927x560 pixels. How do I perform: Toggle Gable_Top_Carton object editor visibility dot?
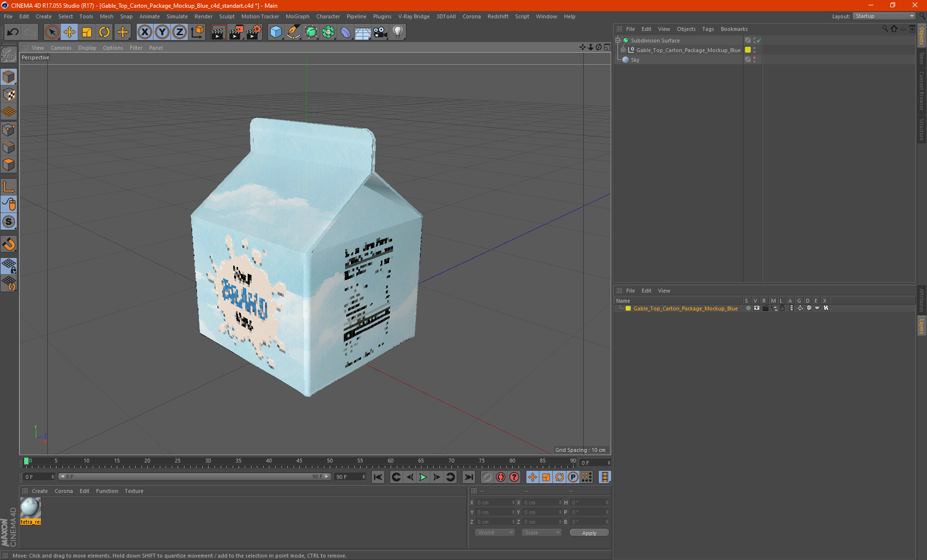(x=754, y=48)
